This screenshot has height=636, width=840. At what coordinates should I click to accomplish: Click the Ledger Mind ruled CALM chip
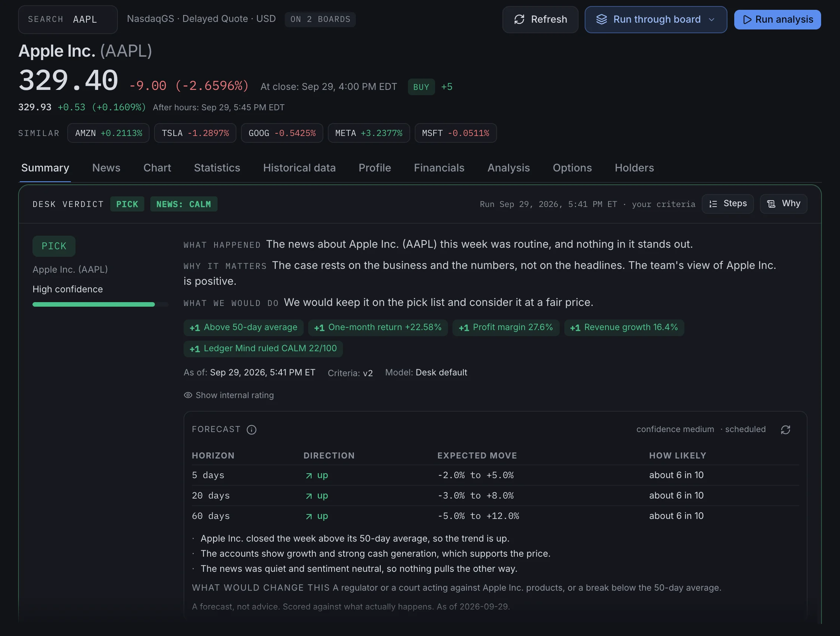click(x=263, y=349)
